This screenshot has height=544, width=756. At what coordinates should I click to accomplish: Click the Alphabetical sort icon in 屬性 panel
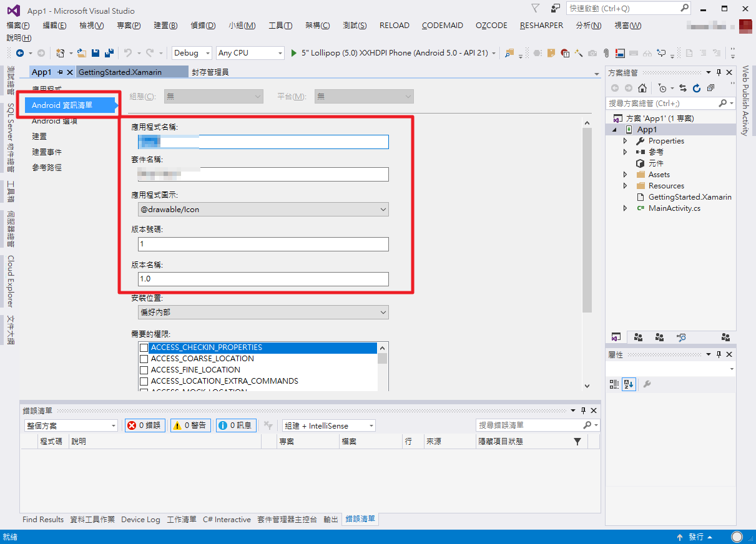[628, 384]
